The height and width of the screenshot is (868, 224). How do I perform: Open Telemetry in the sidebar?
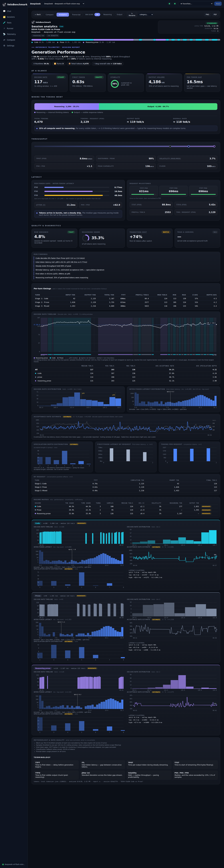click(x=13, y=34)
